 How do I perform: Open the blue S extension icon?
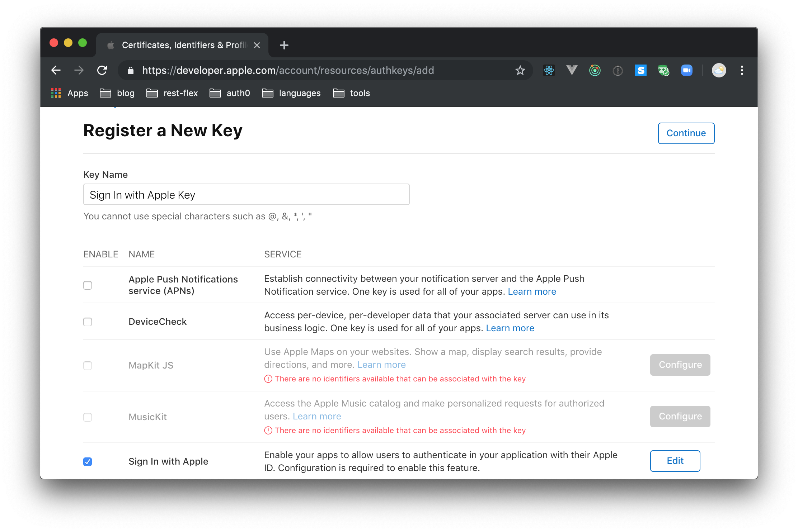click(641, 70)
